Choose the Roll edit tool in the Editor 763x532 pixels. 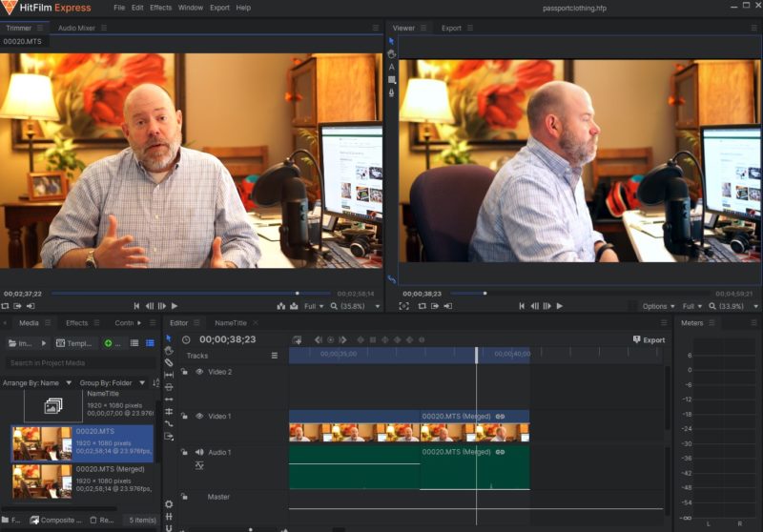(x=169, y=412)
